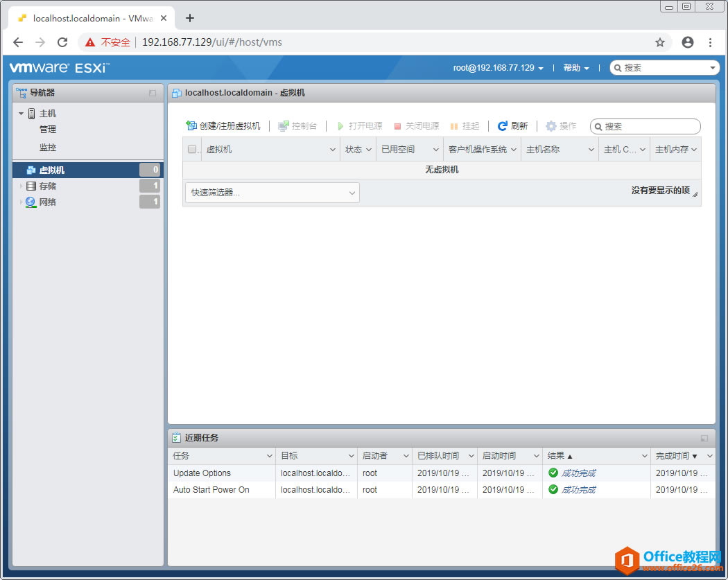Reload the page with refresh icon
This screenshot has height=580, width=728.
click(62, 42)
